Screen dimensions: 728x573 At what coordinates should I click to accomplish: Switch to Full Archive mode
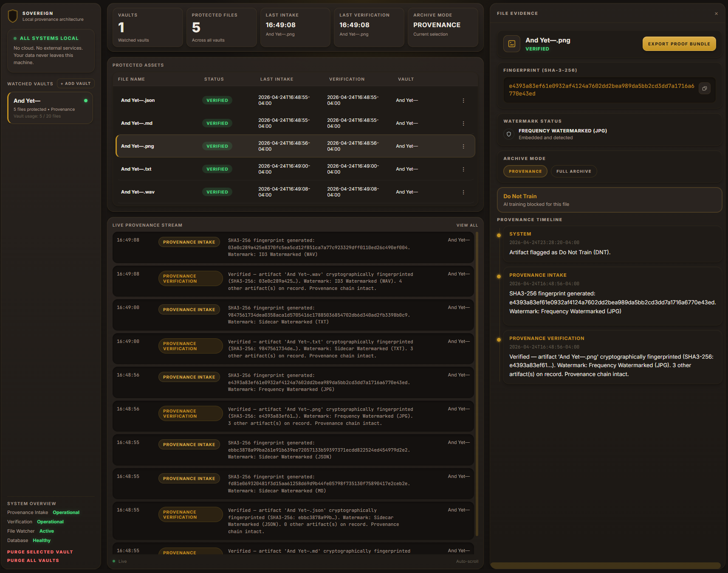574,171
